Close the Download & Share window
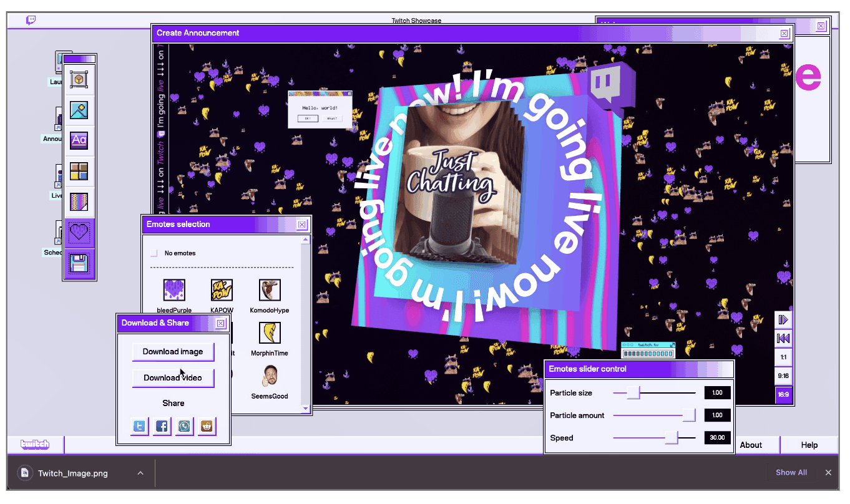This screenshot has width=850, height=504. coord(220,323)
